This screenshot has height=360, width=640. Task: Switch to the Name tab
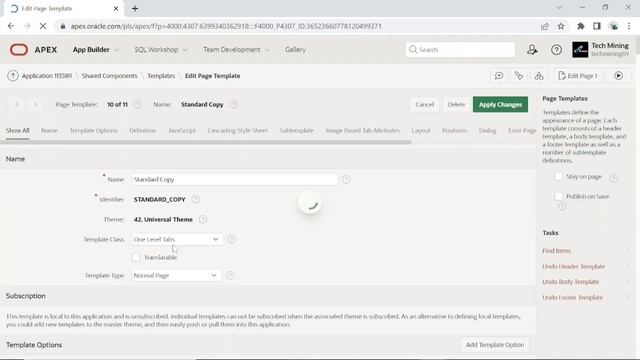49,131
